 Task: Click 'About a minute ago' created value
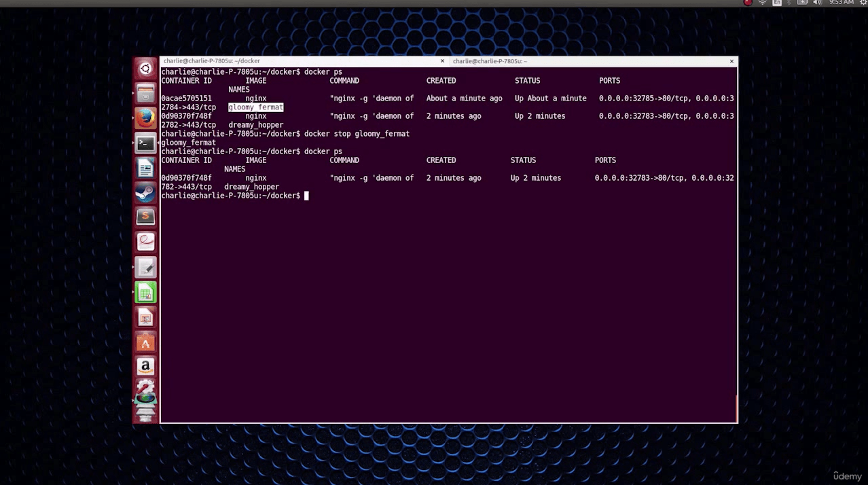pyautogui.click(x=465, y=98)
